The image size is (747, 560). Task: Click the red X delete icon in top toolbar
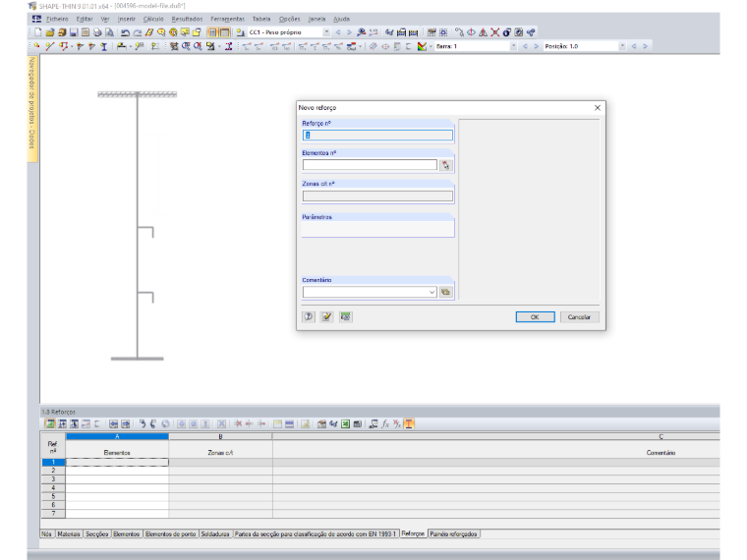click(495, 32)
